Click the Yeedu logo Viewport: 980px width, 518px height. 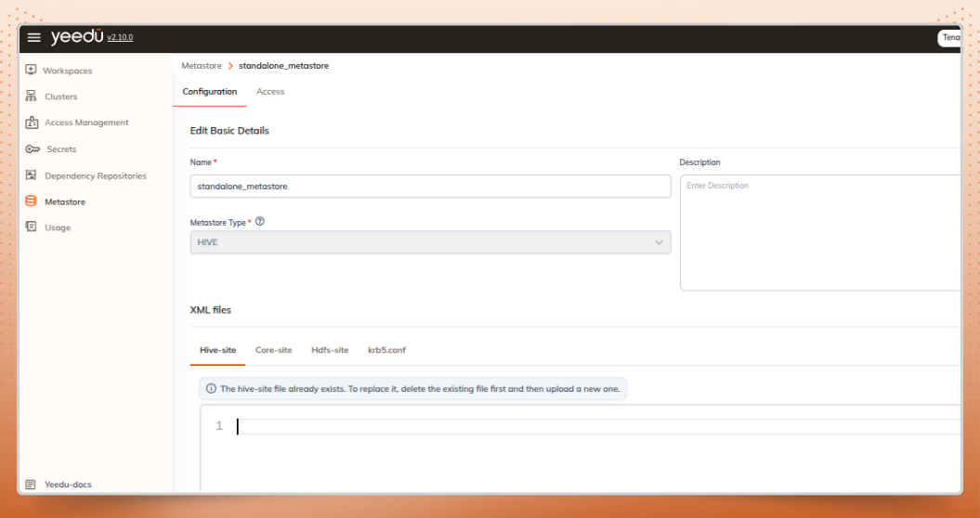[x=76, y=37]
